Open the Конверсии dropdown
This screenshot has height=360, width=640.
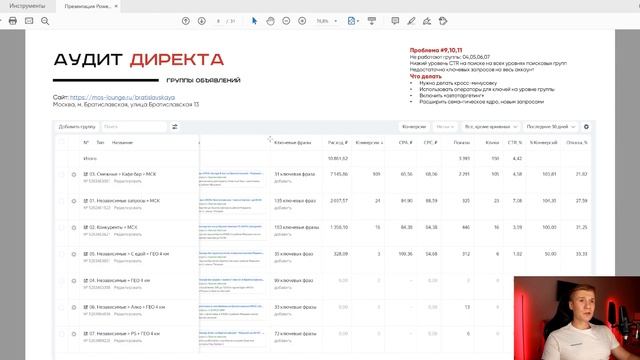(414, 127)
